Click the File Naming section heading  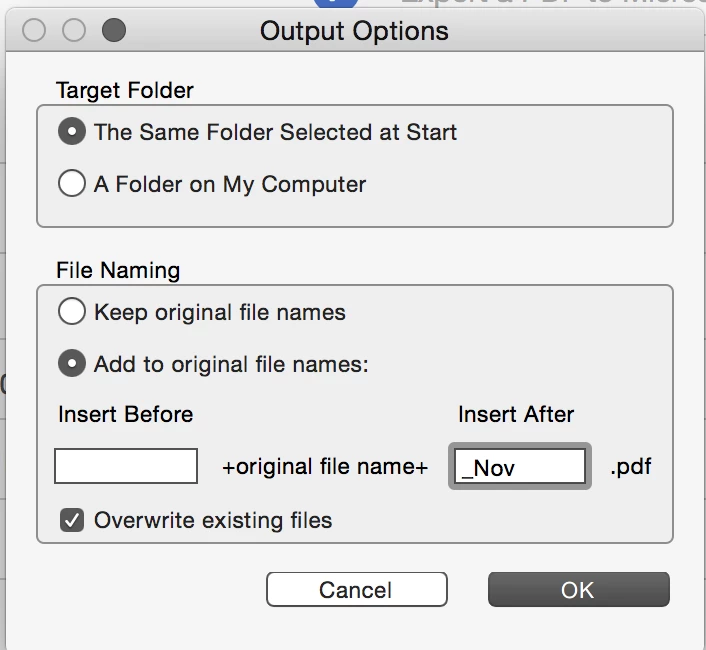tap(118, 271)
